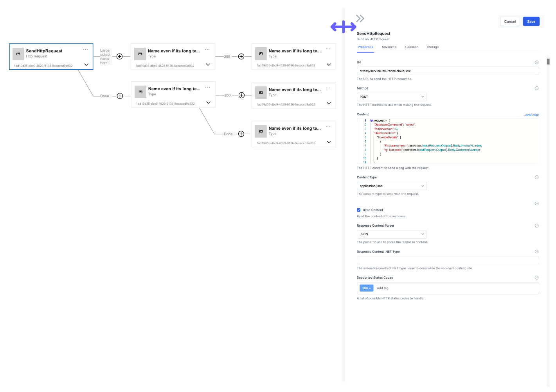Click the Save button
Image resolution: width=556 pixels, height=392 pixels.
pos(531,21)
